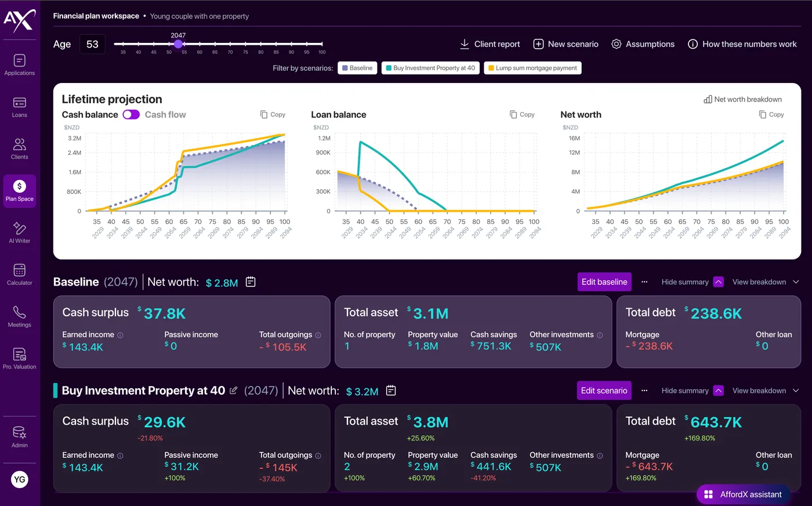Click the Baseline Property value 1.8M

tap(423, 346)
